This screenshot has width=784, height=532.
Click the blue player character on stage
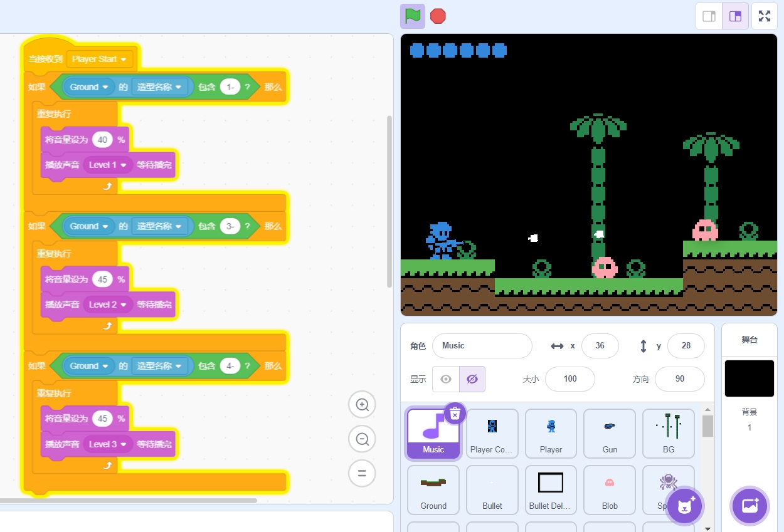pyautogui.click(x=442, y=241)
